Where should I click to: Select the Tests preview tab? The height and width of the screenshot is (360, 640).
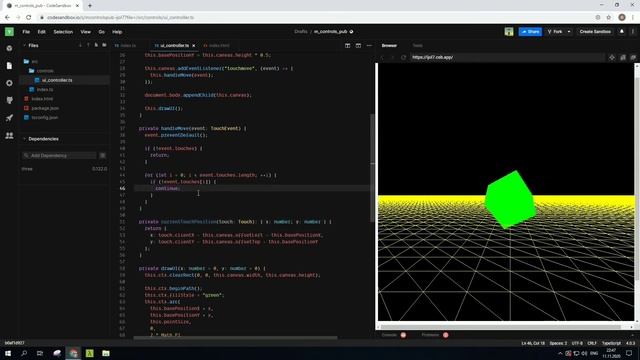418,46
